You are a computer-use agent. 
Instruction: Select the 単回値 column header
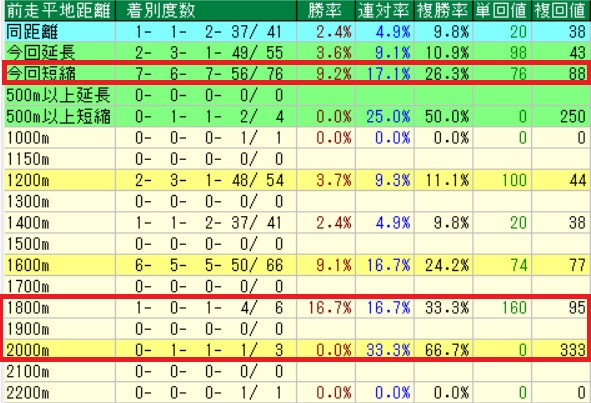click(501, 11)
